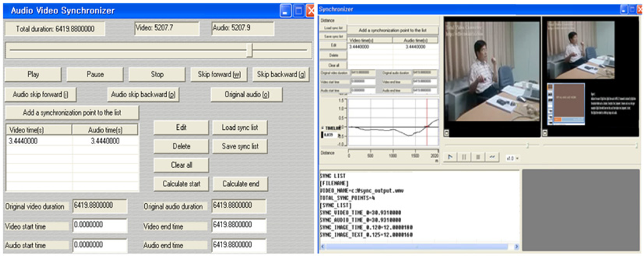Viewport: 644px width, 256px height.
Task: Click Video start time field in Synchronizer window
Action: point(363,82)
